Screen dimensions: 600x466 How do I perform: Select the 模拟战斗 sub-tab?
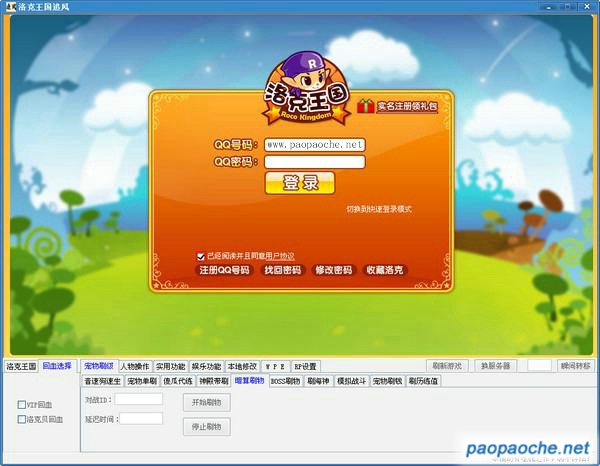(351, 381)
